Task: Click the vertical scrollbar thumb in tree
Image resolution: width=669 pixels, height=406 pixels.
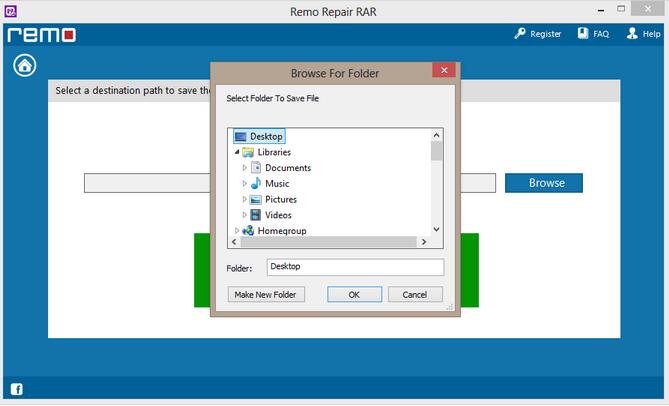Action: point(436,151)
